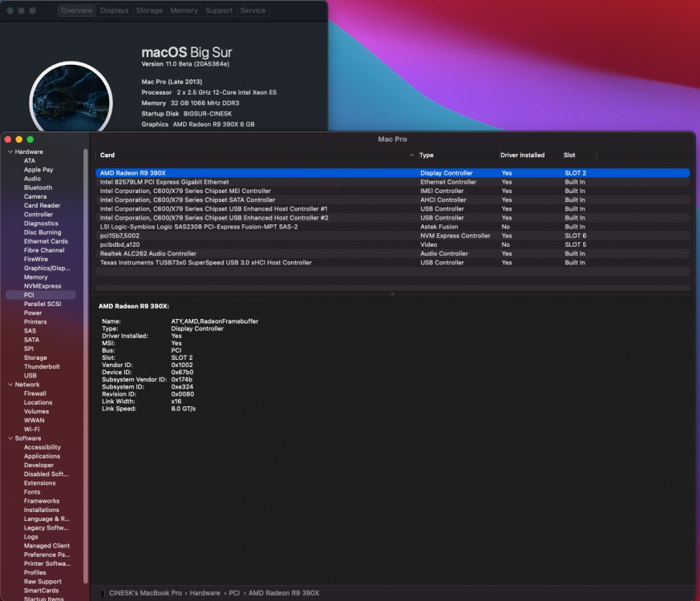
Task: Maximize System Information with green button
Action: tap(30, 139)
